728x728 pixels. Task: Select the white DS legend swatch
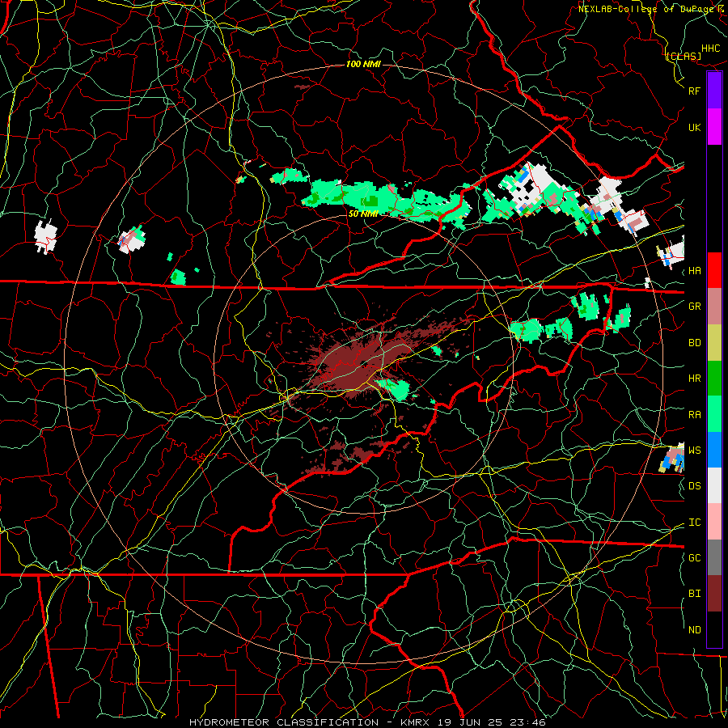coord(714,485)
